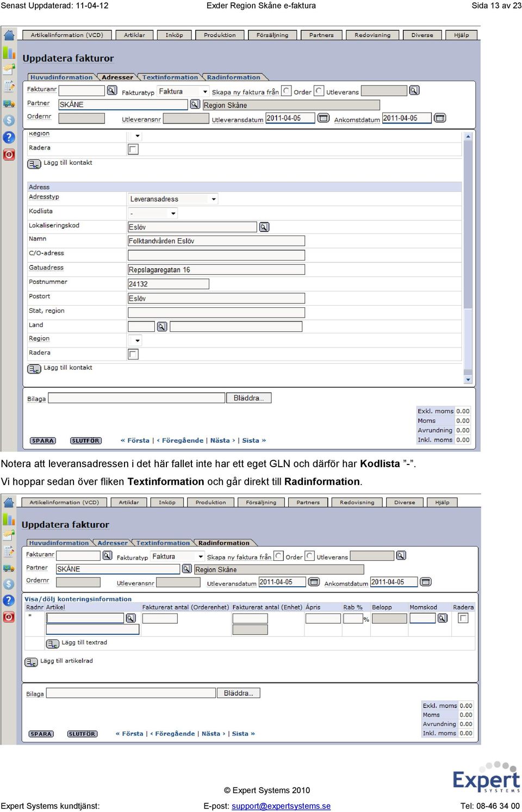522x812 pixels.
Task: Open the blue question mark help icon in Adresser view
Action: pyautogui.click(x=9, y=137)
